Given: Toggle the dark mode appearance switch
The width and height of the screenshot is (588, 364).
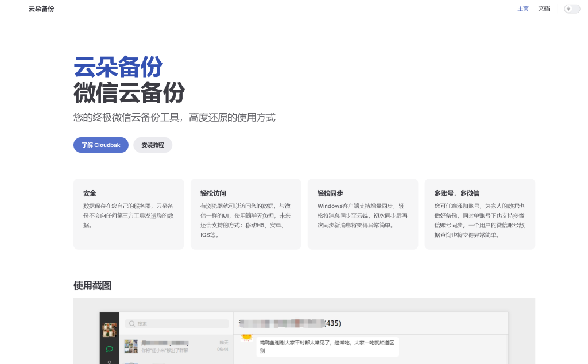Looking at the screenshot, I should tap(572, 9).
